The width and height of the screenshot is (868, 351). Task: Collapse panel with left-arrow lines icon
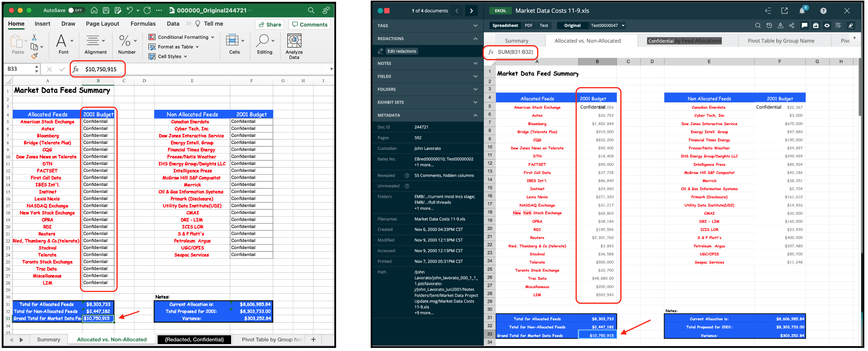pos(768,11)
